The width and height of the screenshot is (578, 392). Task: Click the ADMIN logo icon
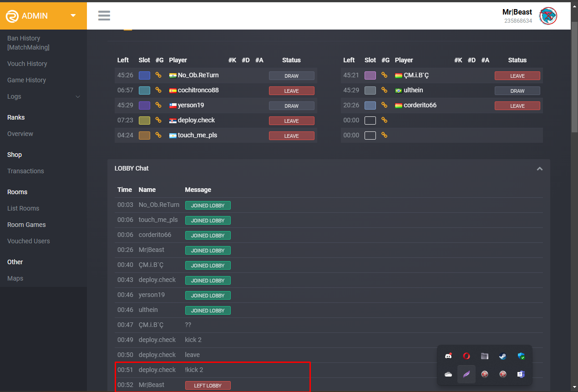(12, 16)
